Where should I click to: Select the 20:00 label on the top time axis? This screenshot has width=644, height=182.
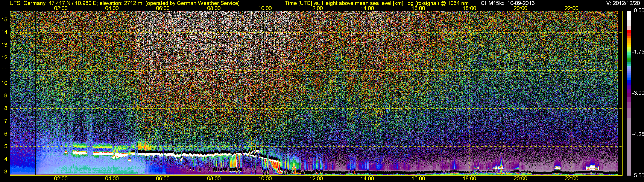(521, 8)
